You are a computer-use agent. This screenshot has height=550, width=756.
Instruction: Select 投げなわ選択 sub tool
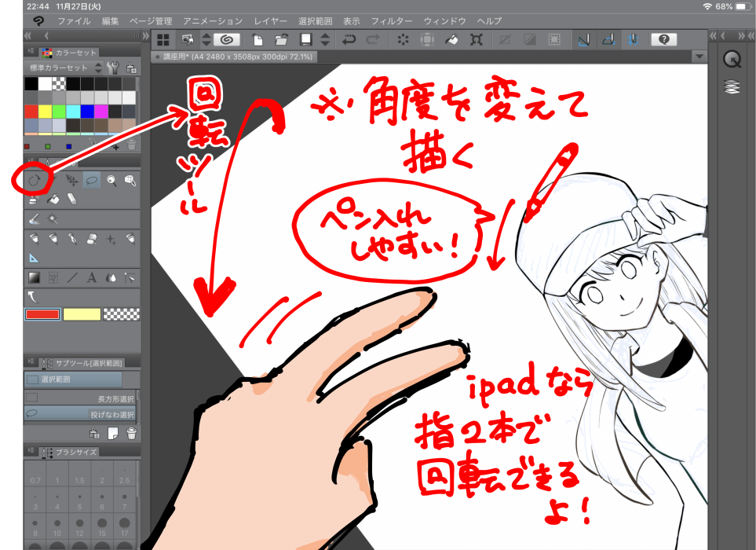pos(80,413)
